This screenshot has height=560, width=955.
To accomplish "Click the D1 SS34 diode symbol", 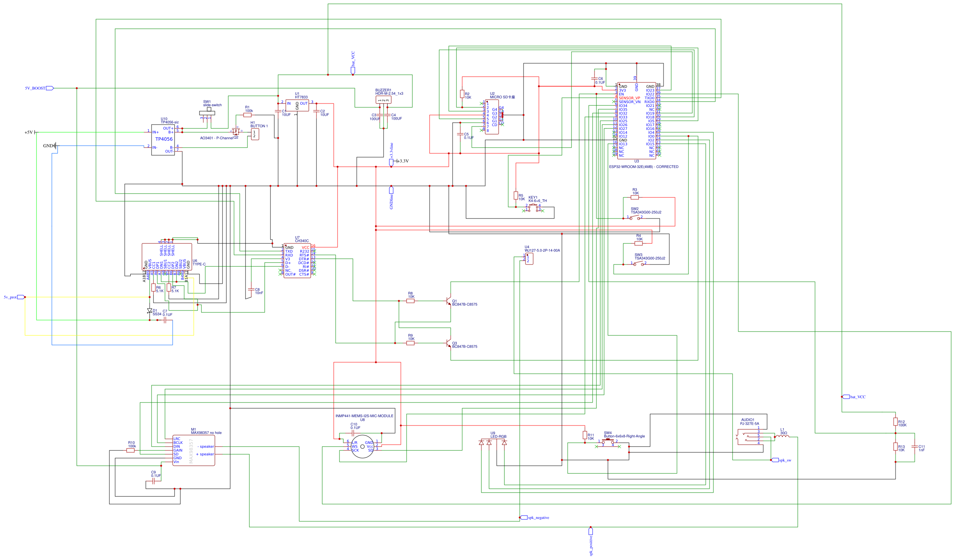I will click(x=150, y=311).
